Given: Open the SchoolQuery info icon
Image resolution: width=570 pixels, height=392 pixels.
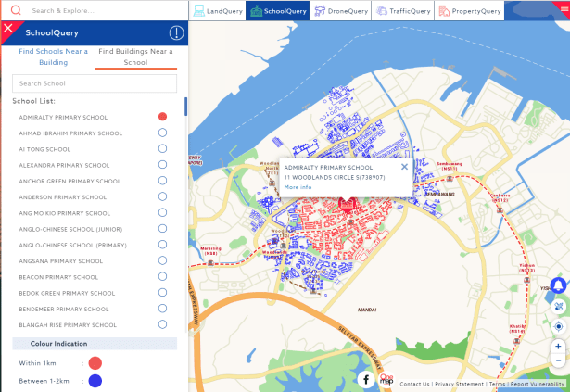Looking at the screenshot, I should pos(176,33).
